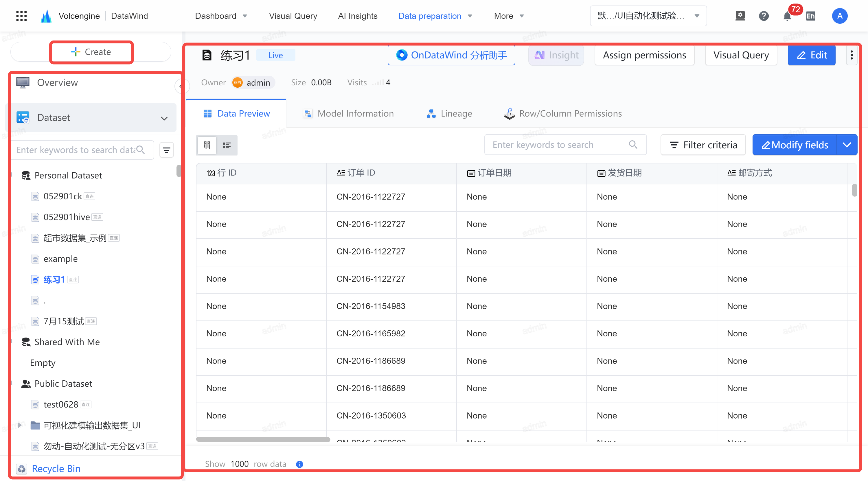Open the AI Insights menu item
868x481 pixels.
tap(358, 16)
